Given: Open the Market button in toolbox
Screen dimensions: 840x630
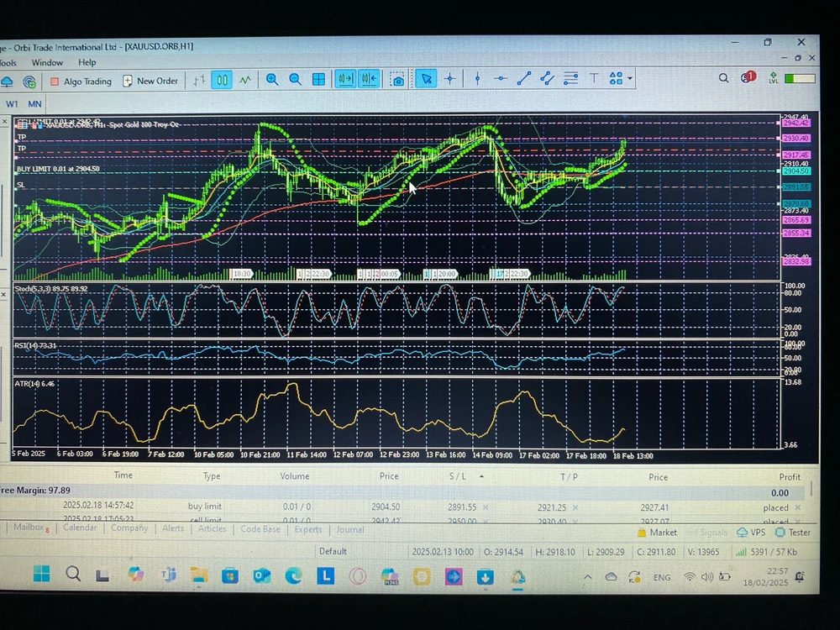Looking at the screenshot, I should click(657, 533).
